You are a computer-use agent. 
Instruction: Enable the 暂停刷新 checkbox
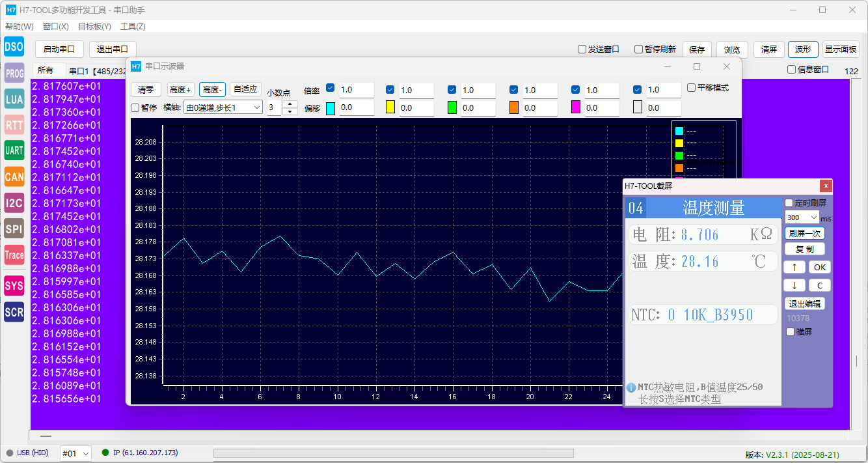pos(639,49)
